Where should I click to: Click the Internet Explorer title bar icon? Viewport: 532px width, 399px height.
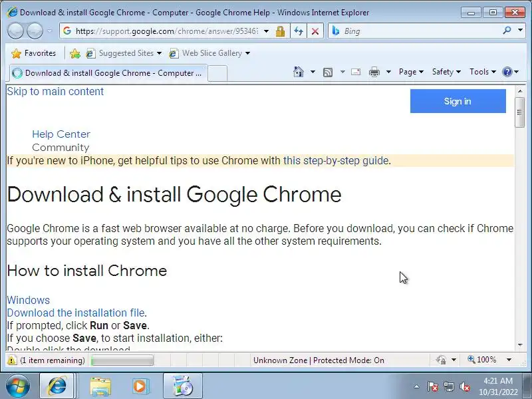(x=12, y=12)
